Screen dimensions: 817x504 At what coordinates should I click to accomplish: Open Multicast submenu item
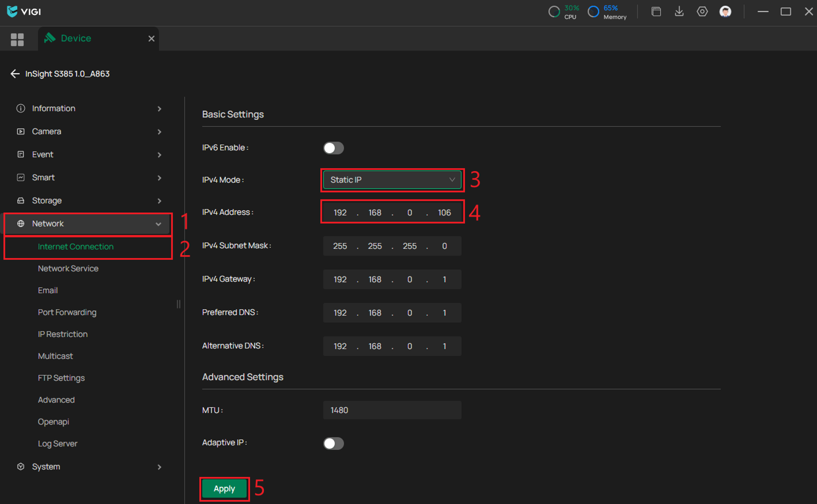(55, 356)
